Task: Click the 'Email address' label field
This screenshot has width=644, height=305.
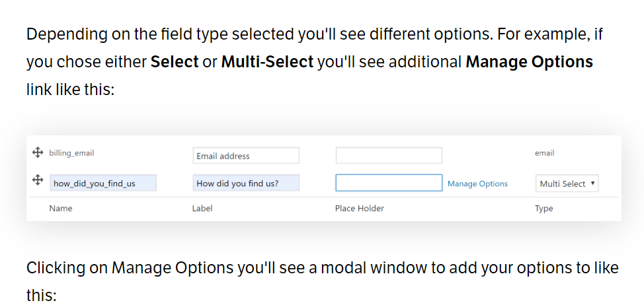Action: pos(246,156)
